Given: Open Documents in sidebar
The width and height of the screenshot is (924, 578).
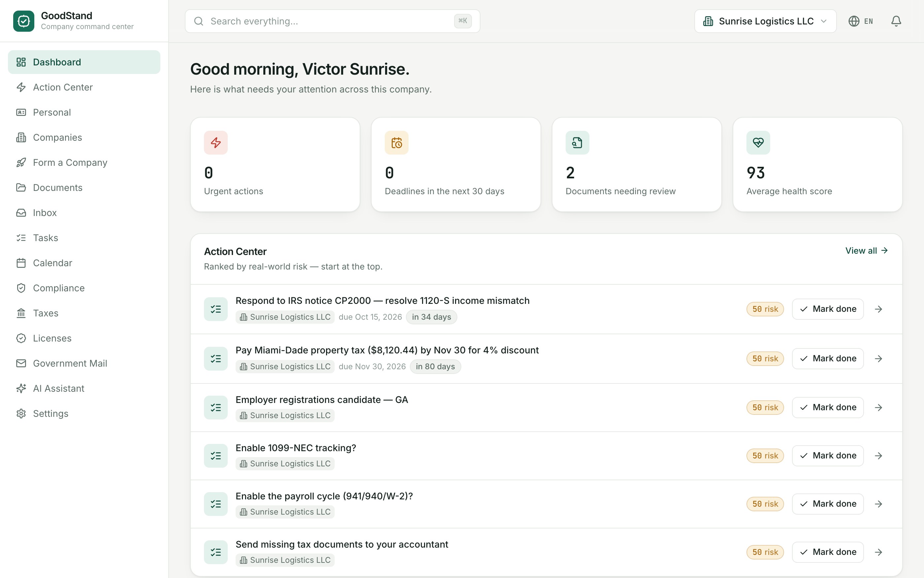Looking at the screenshot, I should tap(84, 188).
